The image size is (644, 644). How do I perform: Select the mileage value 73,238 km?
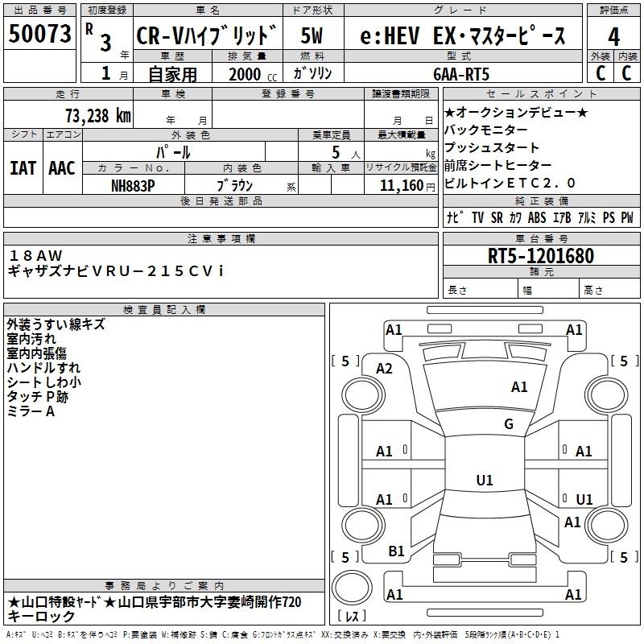(97, 115)
